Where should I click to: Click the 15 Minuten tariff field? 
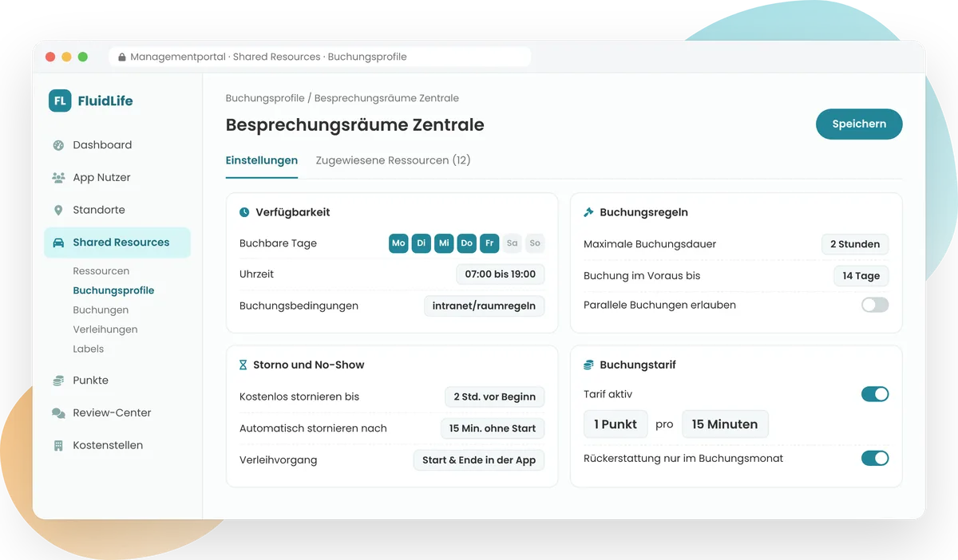(725, 424)
